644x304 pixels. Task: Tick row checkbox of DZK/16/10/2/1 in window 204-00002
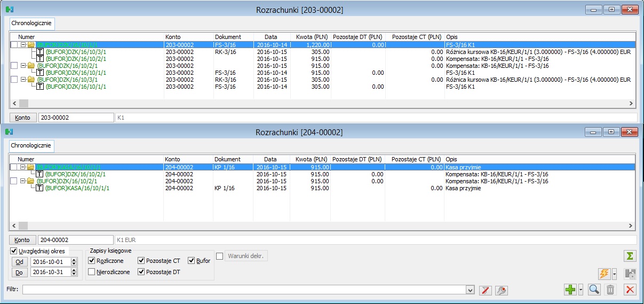click(14, 181)
